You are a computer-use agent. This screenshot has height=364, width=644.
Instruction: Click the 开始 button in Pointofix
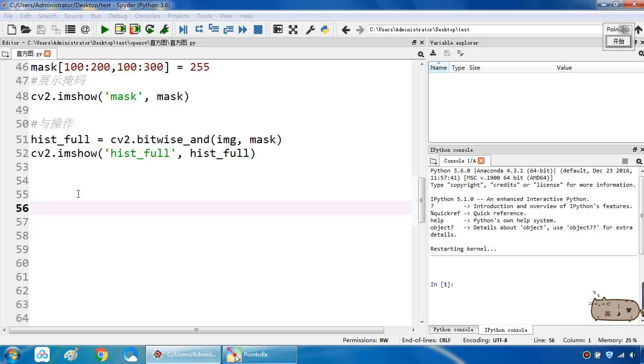(x=619, y=42)
